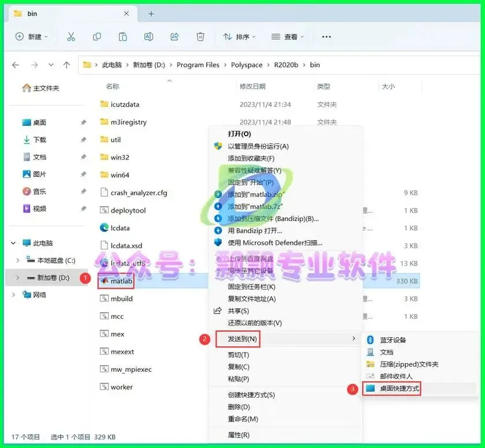Open Downloads in quick access sidebar
This screenshot has width=485, height=448.
35,140
